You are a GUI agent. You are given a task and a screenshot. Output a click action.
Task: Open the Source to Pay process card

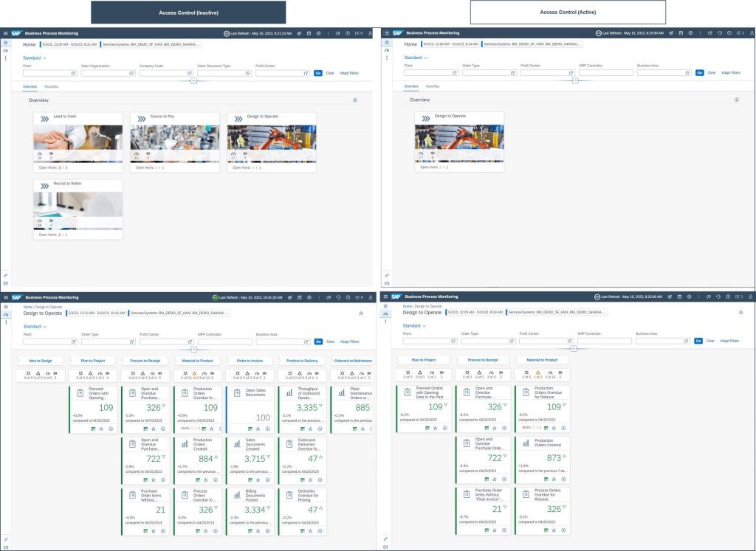click(174, 142)
